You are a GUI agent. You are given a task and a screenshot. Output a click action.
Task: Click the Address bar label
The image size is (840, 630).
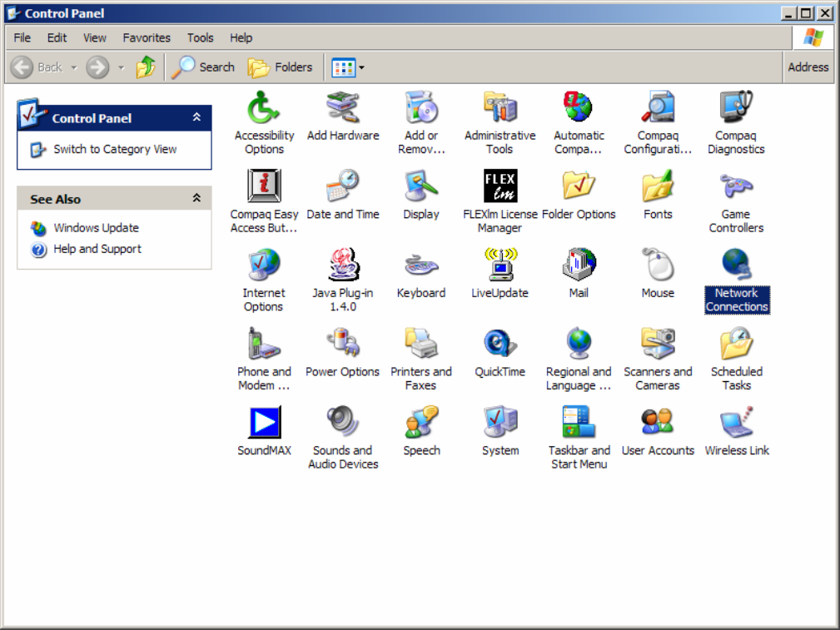click(808, 67)
